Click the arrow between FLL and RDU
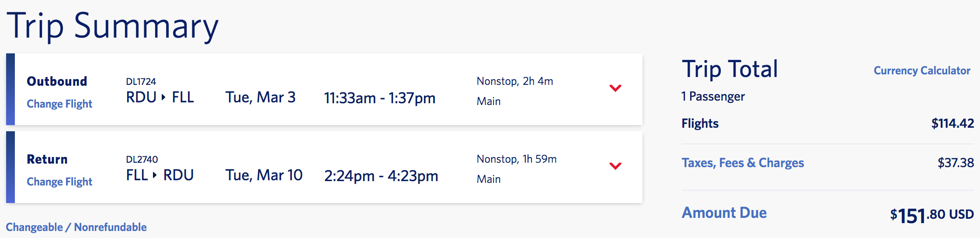 pos(155,175)
